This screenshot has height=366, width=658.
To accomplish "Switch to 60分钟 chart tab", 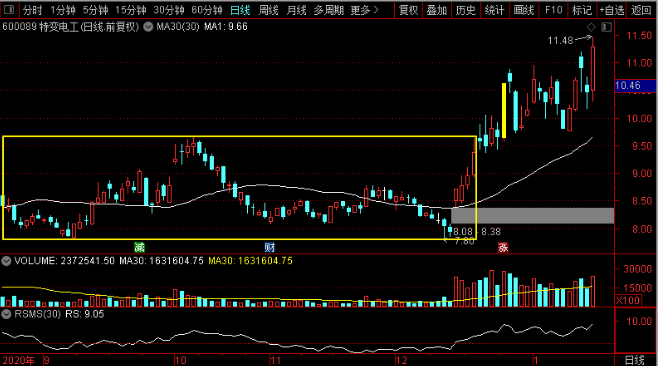I will [206, 10].
